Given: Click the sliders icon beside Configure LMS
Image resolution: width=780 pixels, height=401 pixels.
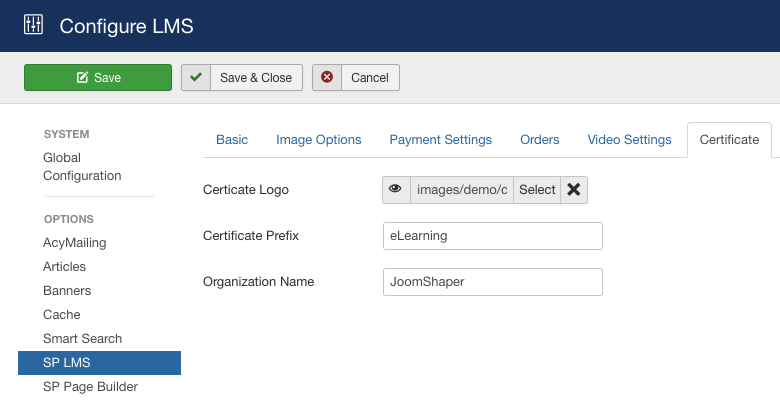Looking at the screenshot, I should (x=34, y=25).
